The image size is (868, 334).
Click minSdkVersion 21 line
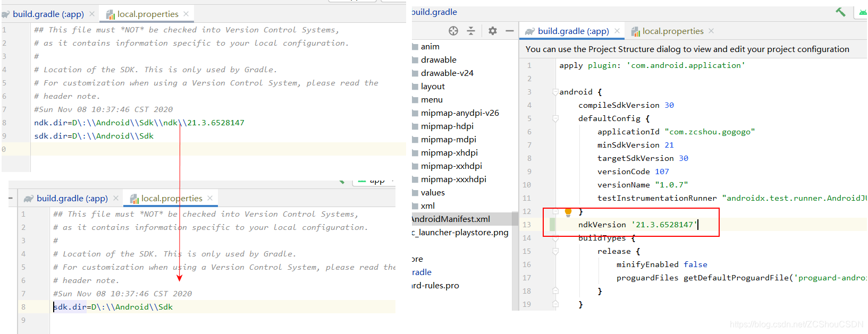pyautogui.click(x=636, y=145)
